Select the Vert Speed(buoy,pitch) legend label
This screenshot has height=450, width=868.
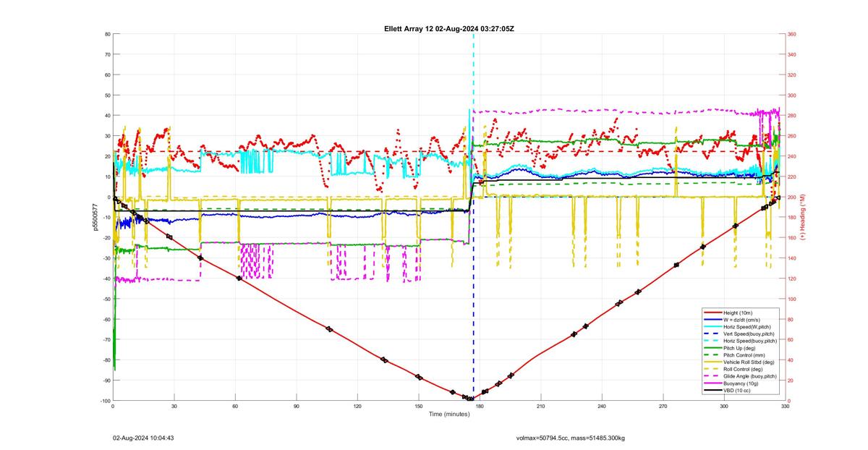pos(747,334)
